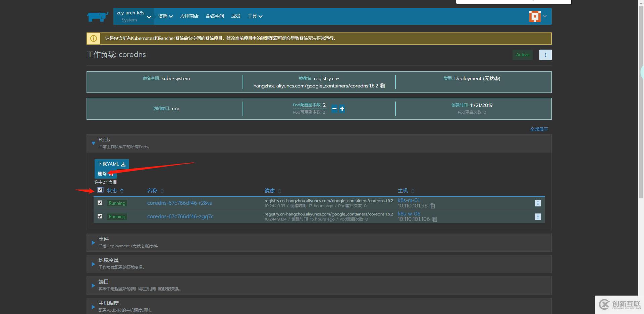Screen dimensions: 644x314
Task: Copy IP address 10.110.101.106
Action: (x=435, y=219)
